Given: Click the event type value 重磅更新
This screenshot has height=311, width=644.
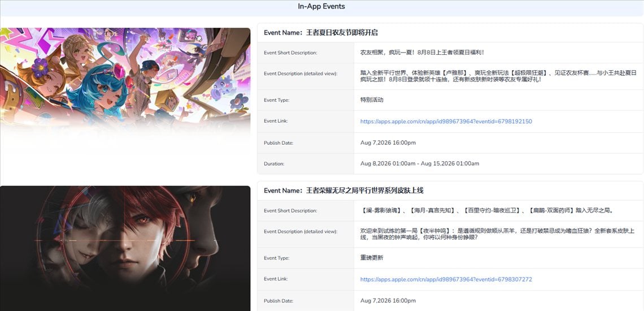Looking at the screenshot, I should click(x=372, y=258).
